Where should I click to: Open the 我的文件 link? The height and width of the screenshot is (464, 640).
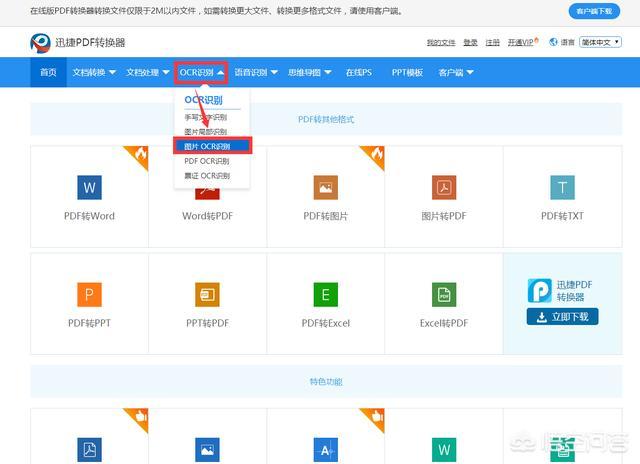(441, 42)
